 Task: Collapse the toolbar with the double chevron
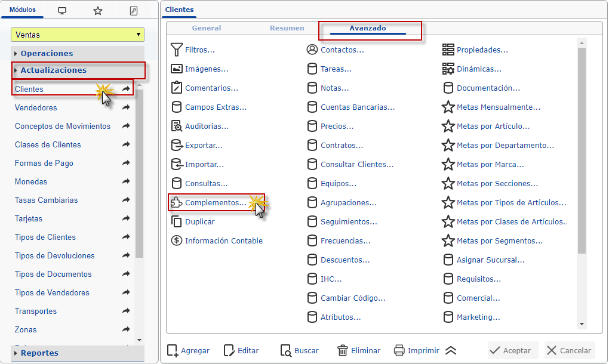coord(451,350)
